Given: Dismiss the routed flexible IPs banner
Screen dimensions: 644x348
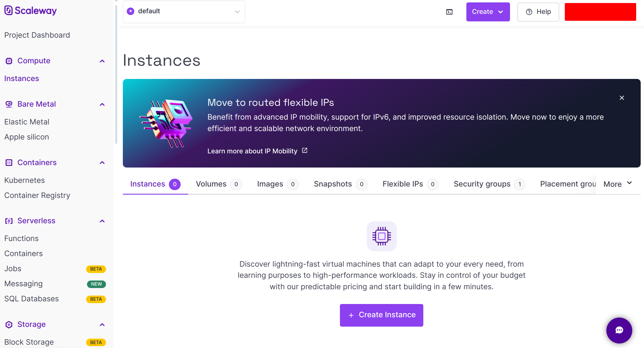Looking at the screenshot, I should click(x=622, y=98).
